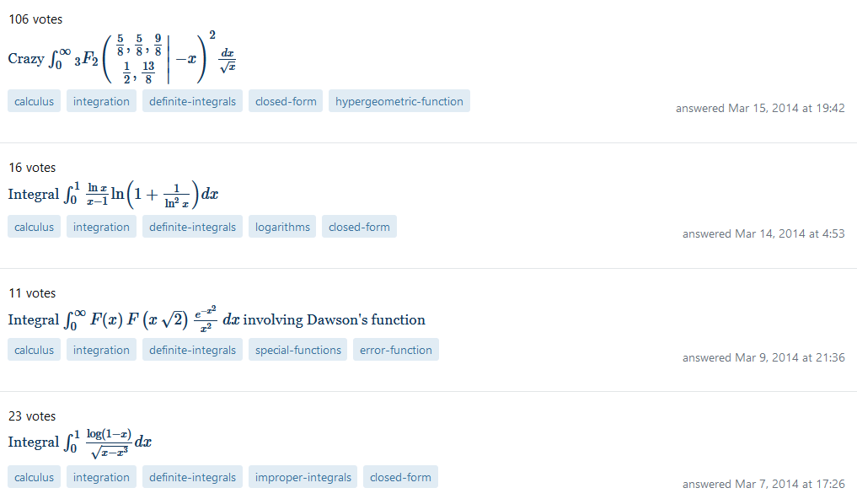Choose definite-integrals tag in the 11 votes post
The image size is (857, 504).
[192, 350]
